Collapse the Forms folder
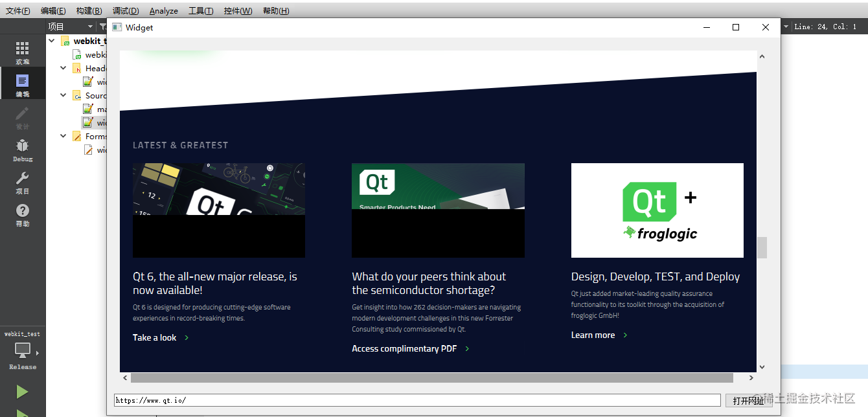This screenshot has width=868, height=417. point(63,136)
